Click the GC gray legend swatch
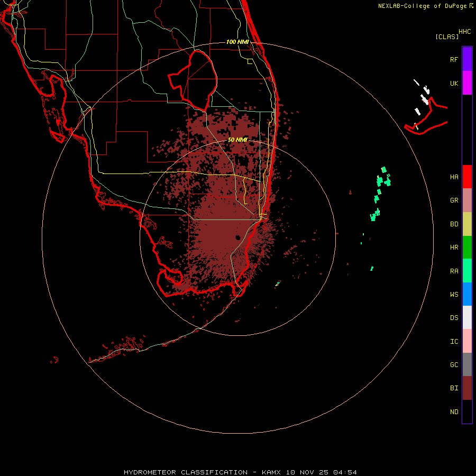The height and width of the screenshot is (476, 476). (x=467, y=364)
